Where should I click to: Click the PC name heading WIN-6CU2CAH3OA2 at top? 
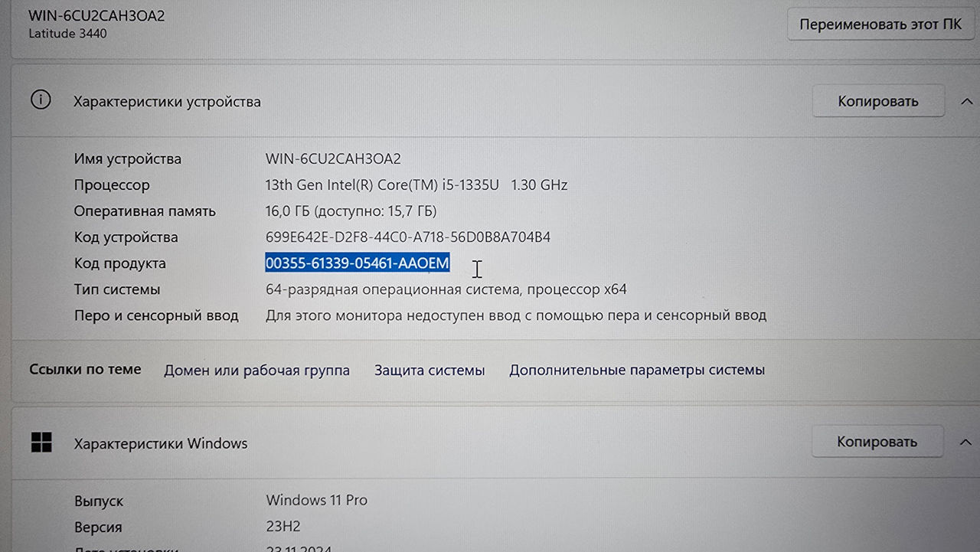coord(96,15)
